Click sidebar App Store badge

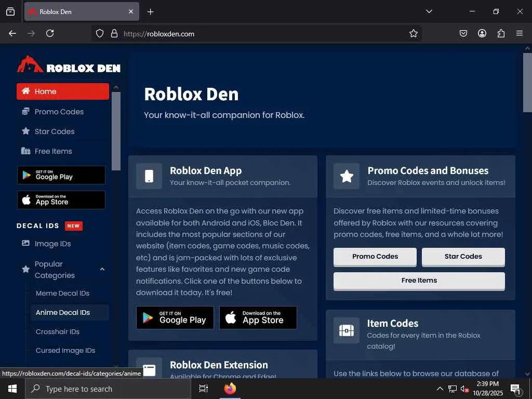click(61, 200)
